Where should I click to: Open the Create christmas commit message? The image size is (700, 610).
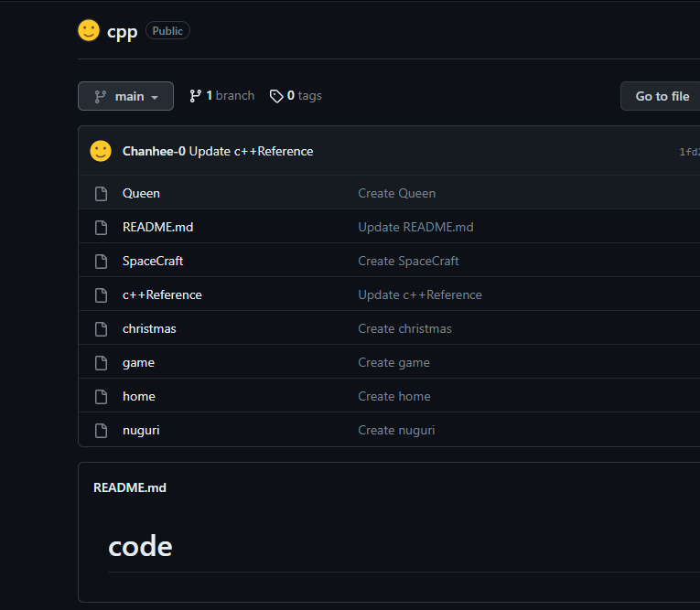(x=404, y=328)
